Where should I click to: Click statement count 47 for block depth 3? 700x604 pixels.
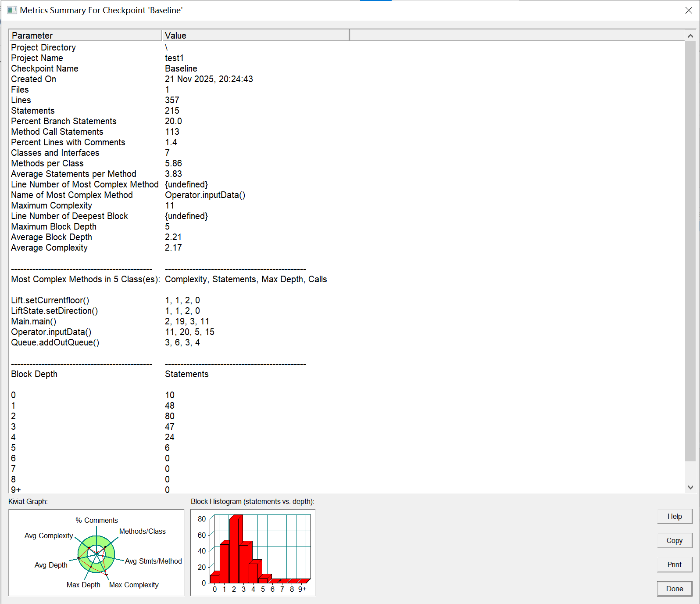170,427
